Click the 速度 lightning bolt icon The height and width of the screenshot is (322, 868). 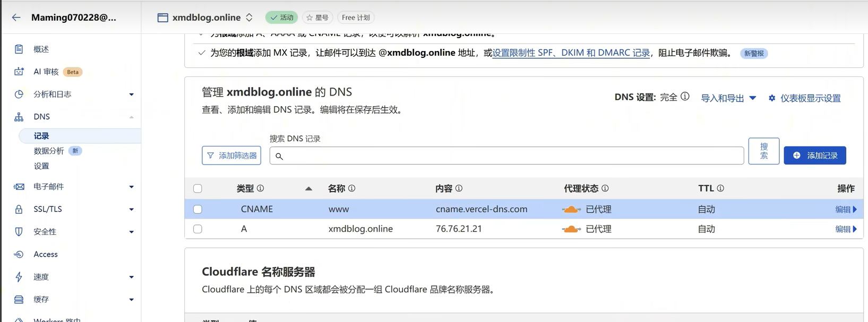point(19,277)
